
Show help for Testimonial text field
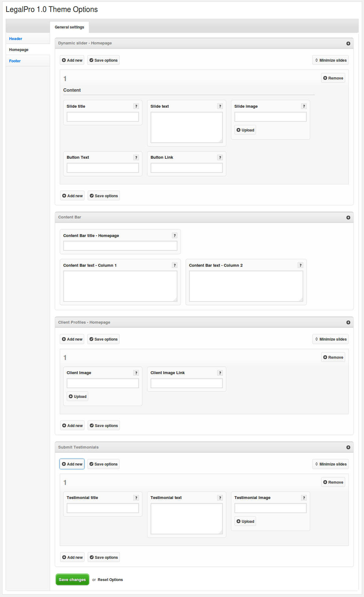[220, 498]
